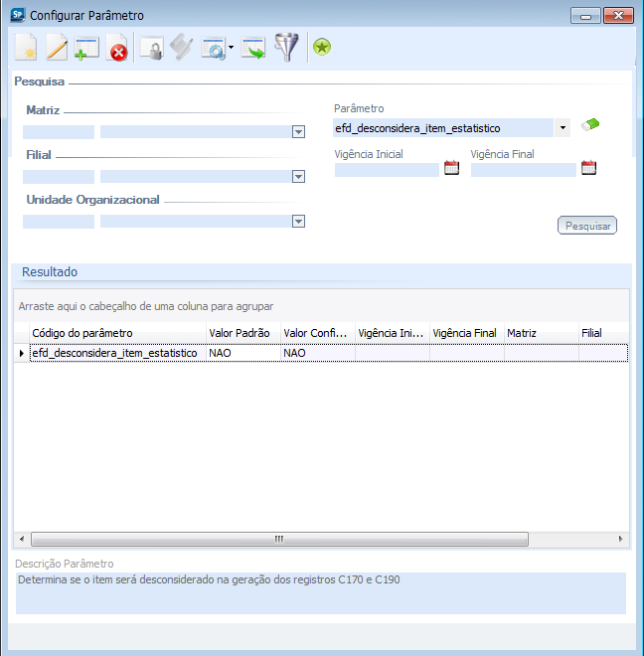Click the Vigência Ini... column header

coord(393,333)
